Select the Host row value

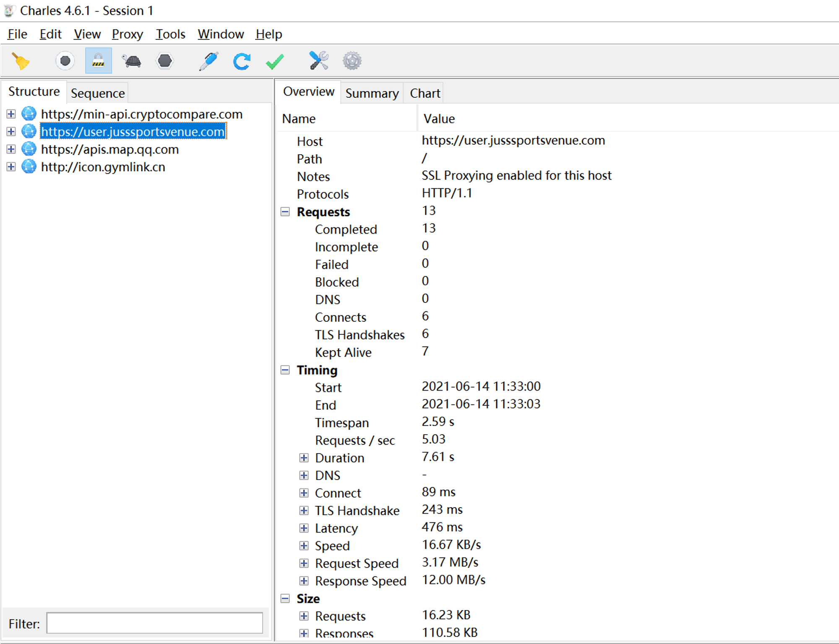click(513, 141)
